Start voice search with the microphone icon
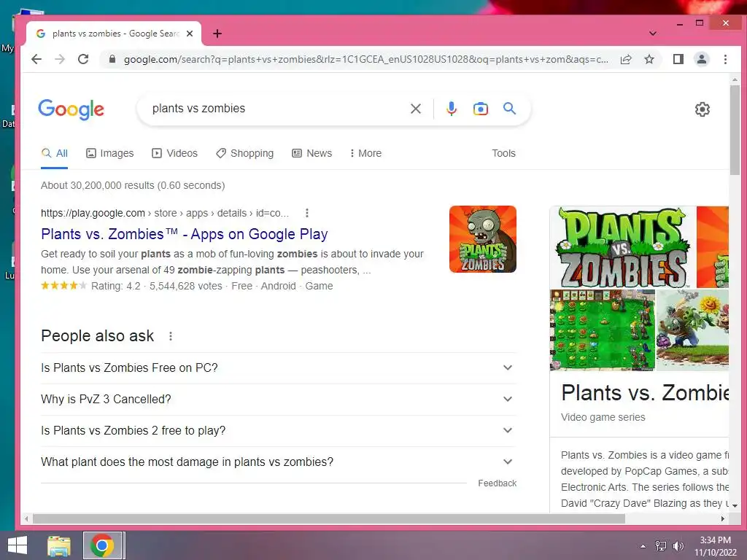The height and width of the screenshot is (560, 747). coord(451,109)
